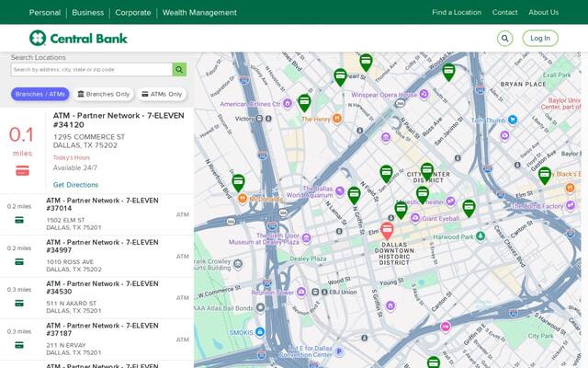Click the Log In button

[x=540, y=39]
